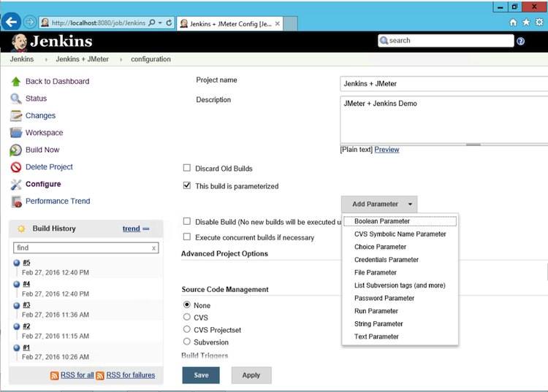Click the browser forward arrow button
The height and width of the screenshot is (392, 548).
(x=30, y=23)
